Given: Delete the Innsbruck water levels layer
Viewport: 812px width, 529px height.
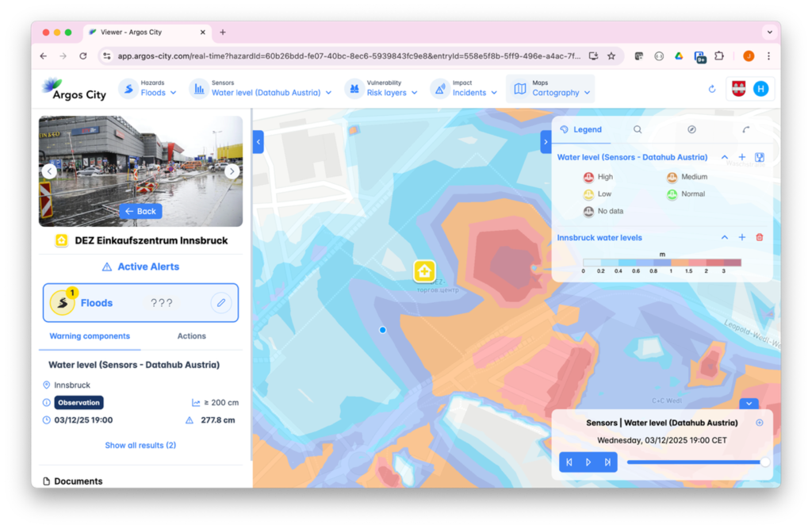Looking at the screenshot, I should pyautogui.click(x=759, y=237).
